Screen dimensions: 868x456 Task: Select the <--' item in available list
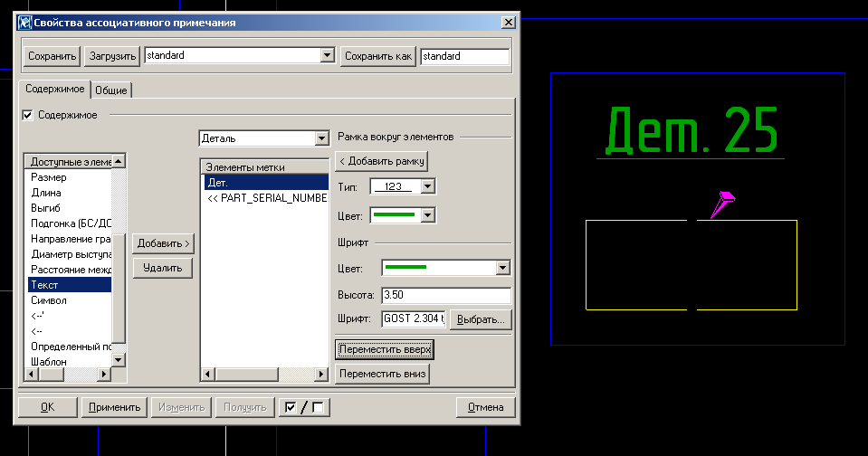[x=69, y=316]
